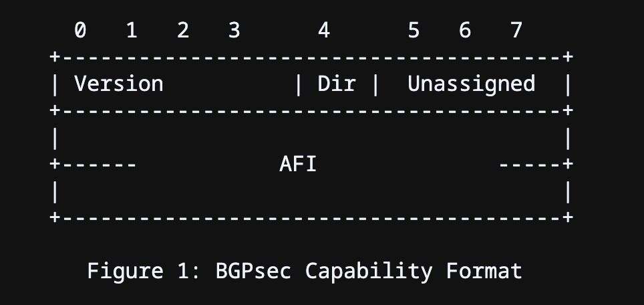
Task: Click separator between Dir and Unassigned
Action: (x=375, y=85)
